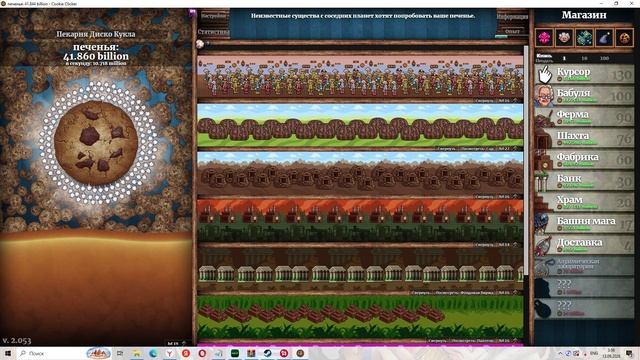Click the big chocolate chip cookie
640x360 pixels.
96,142
